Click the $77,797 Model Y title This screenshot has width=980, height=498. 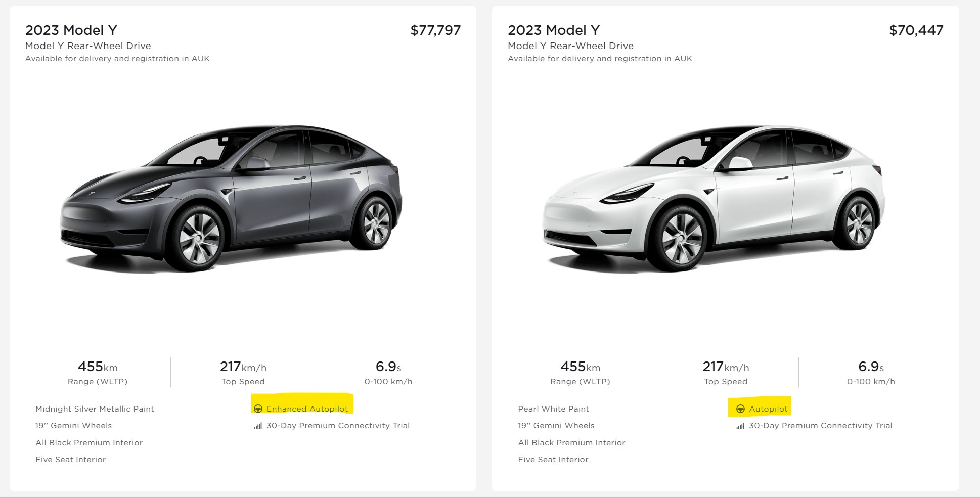coord(71,30)
